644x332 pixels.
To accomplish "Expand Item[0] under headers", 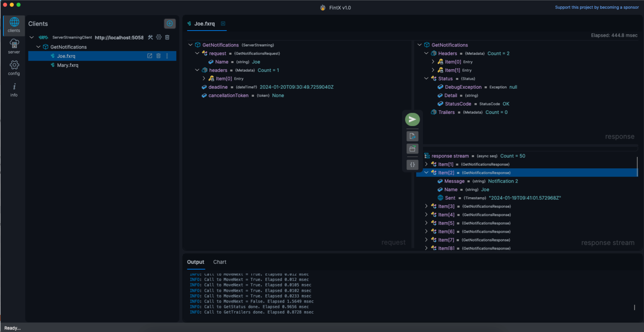I will pos(204,78).
